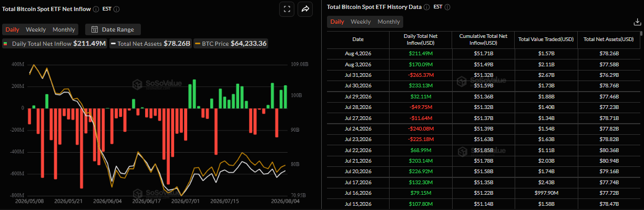Download the ETF history data
Image resolution: width=644 pixels, height=210 pixels.
637,22
